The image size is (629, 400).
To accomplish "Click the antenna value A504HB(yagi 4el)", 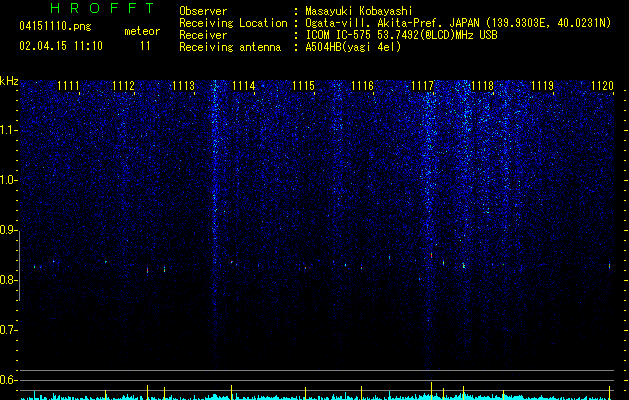I will (353, 47).
